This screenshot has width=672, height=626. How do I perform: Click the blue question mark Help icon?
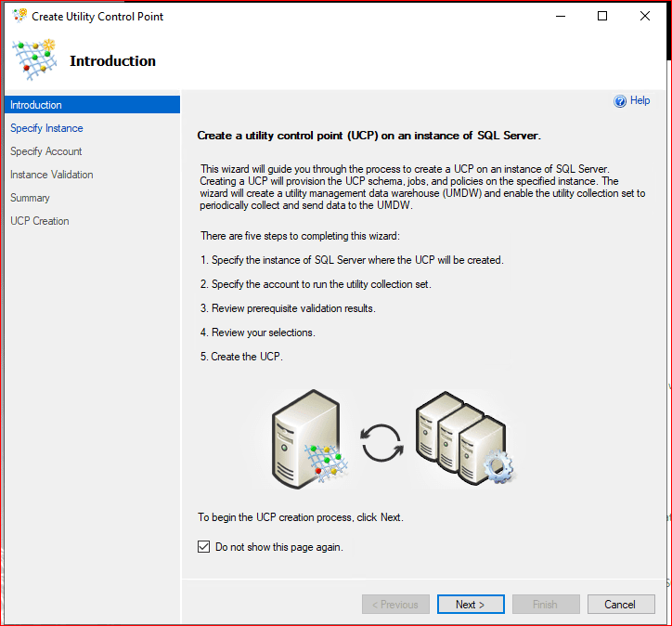click(620, 101)
